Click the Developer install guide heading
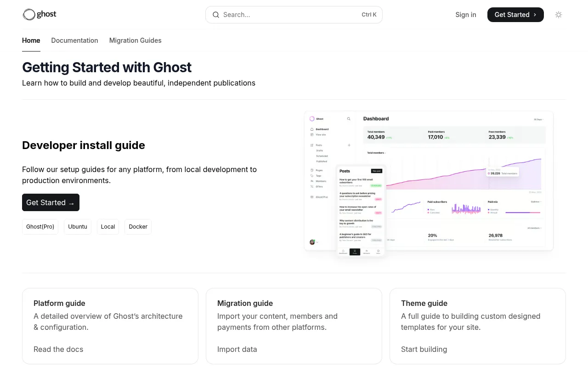 click(84, 145)
